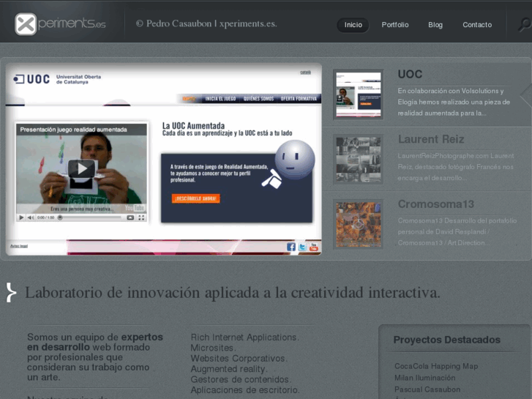Go to the Inicio menu item

353,25
